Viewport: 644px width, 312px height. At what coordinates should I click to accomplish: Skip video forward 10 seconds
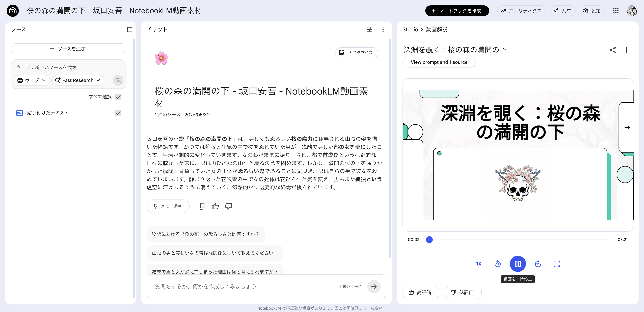[x=538, y=264]
